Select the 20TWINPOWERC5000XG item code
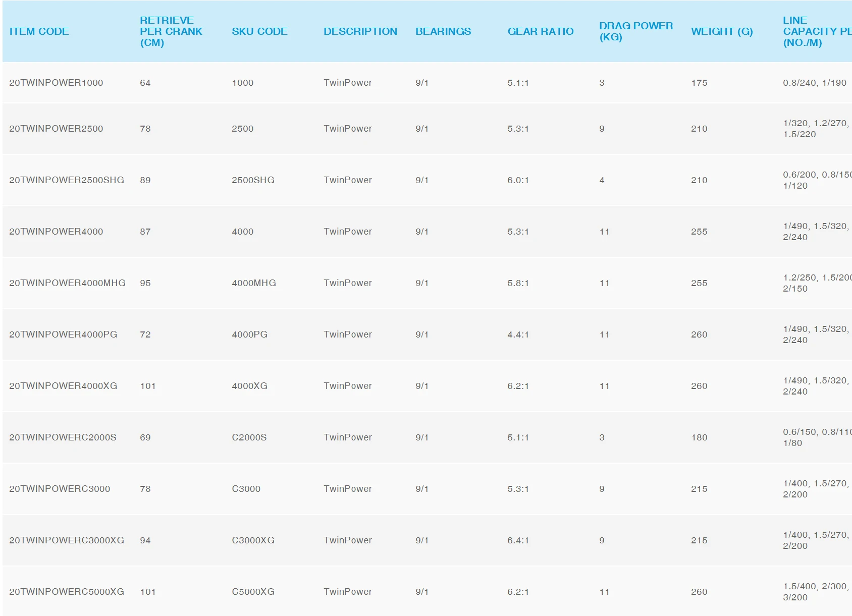The width and height of the screenshot is (852, 616). click(67, 592)
